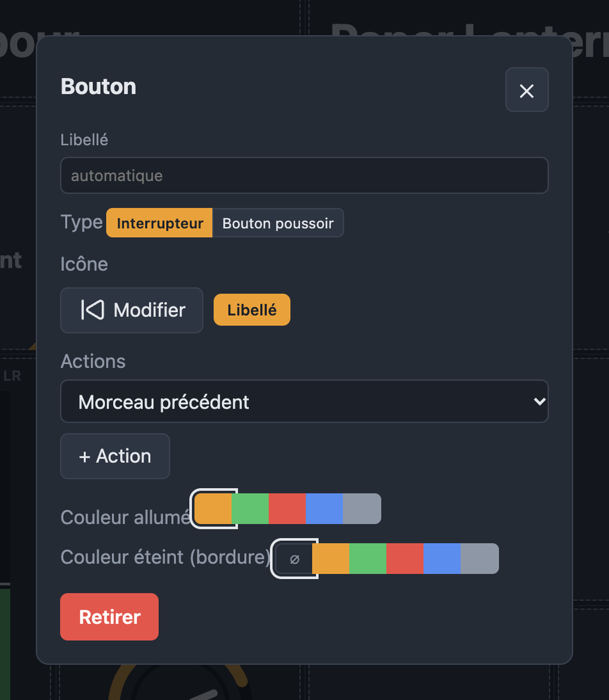Choose blue for Couleur allumé
The width and height of the screenshot is (609, 700).
[x=325, y=509]
